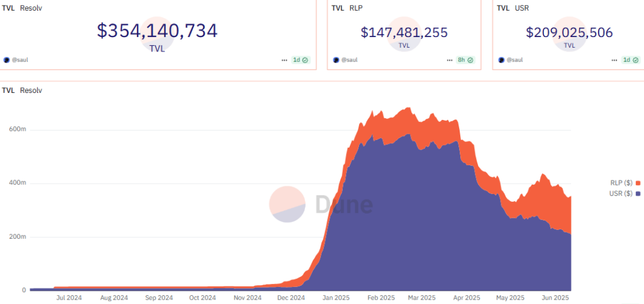Open @saul author link on USR card
This screenshot has width=644, height=304.
coord(514,60)
